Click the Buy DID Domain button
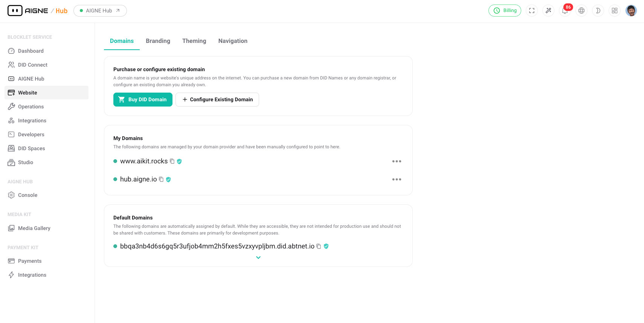 (x=143, y=99)
